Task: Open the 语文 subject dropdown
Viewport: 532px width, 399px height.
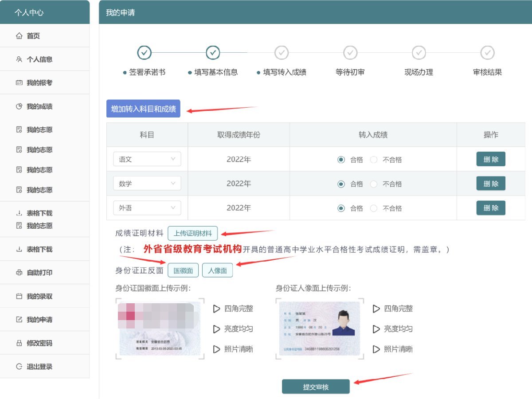Action: click(x=147, y=159)
